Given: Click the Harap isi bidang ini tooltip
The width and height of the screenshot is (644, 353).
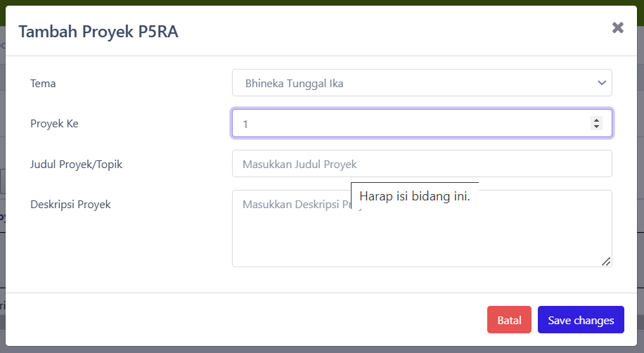Looking at the screenshot, I should pyautogui.click(x=415, y=196).
